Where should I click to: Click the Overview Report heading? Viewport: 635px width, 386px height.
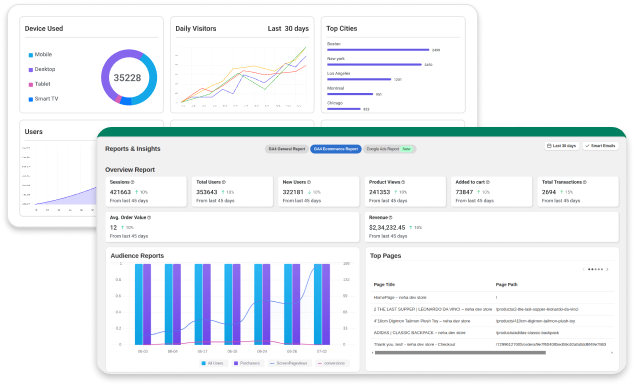point(130,170)
